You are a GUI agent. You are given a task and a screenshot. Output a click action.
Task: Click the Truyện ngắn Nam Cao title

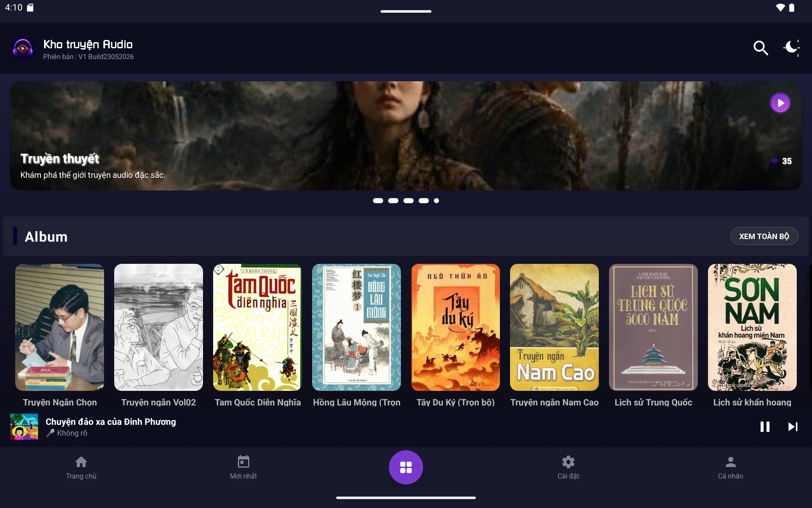pyautogui.click(x=554, y=402)
